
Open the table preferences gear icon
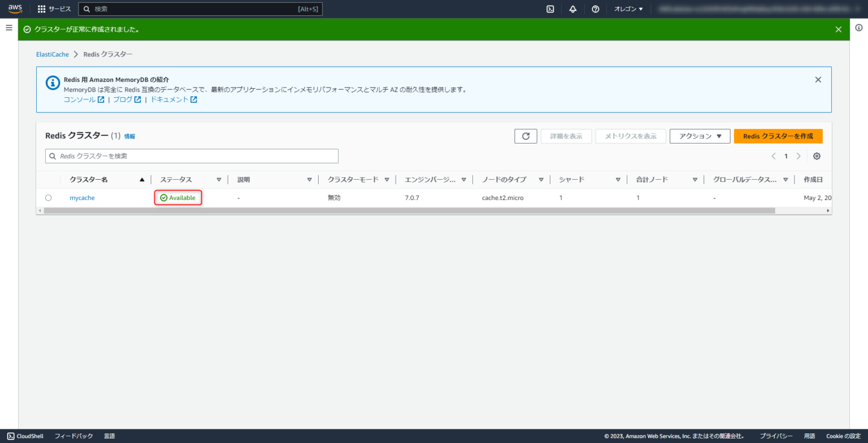[x=816, y=156]
